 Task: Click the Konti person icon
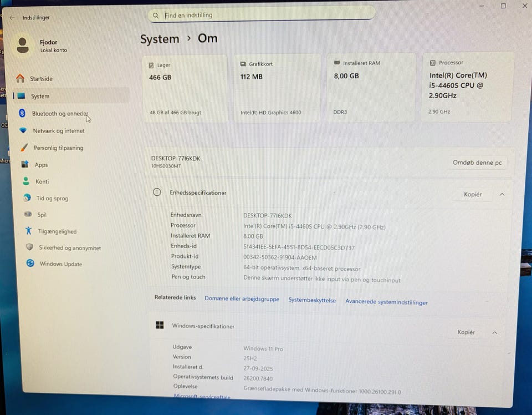tap(26, 181)
